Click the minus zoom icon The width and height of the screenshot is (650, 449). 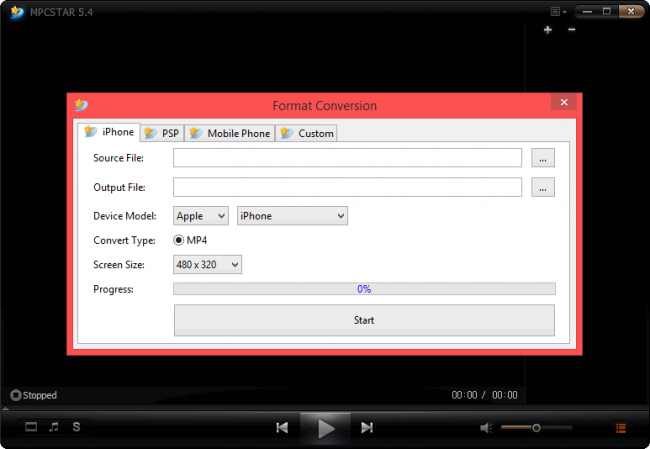572,29
